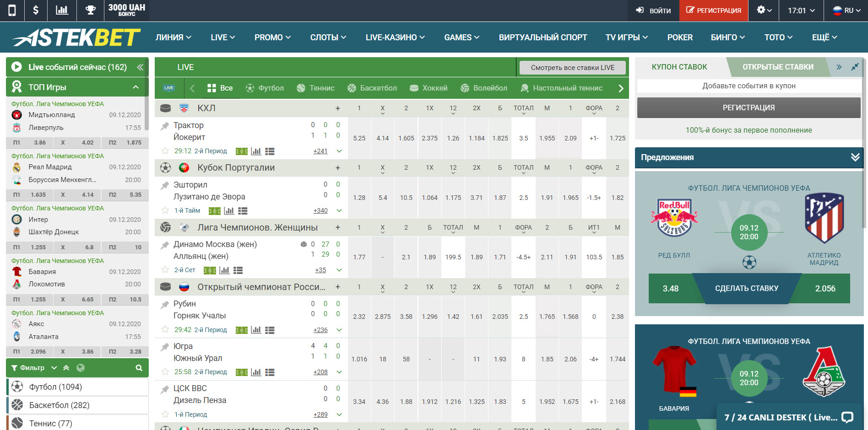The height and width of the screenshot is (430, 868).
Task: Open the pitch tracker icon for Трактор match
Action: point(241,151)
